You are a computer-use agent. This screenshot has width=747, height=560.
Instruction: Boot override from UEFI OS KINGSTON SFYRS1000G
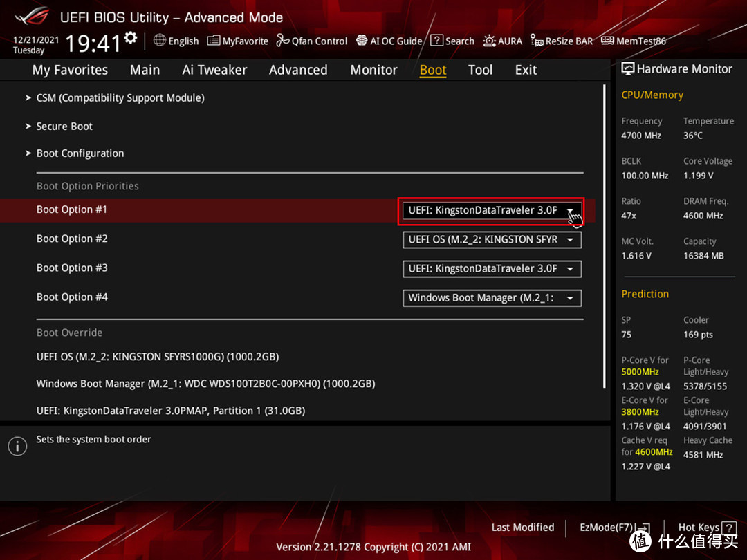click(x=158, y=357)
